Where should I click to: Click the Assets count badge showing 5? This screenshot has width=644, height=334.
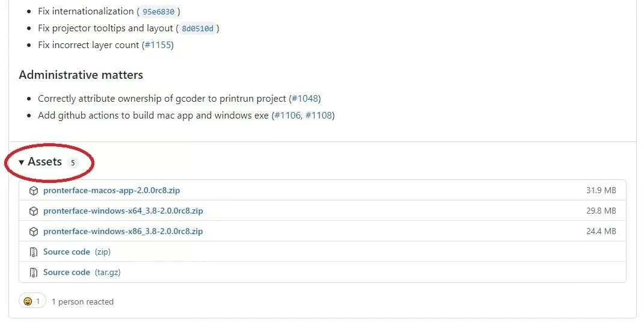(x=72, y=162)
